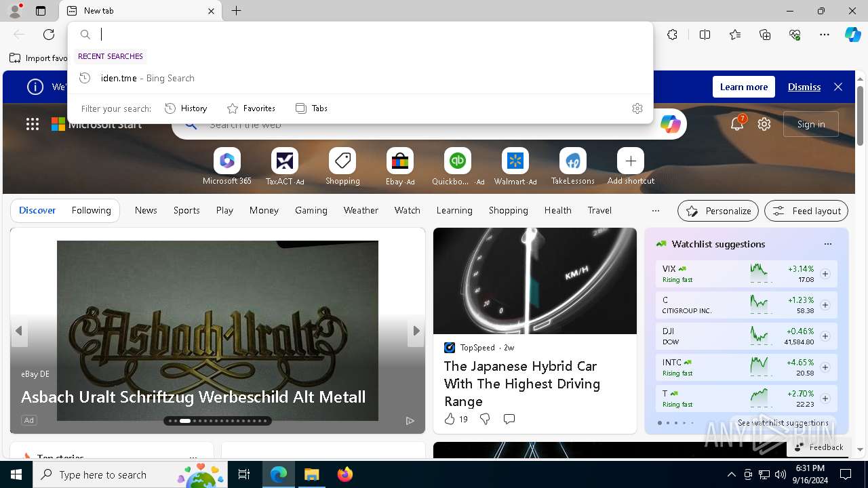Show hidden system tray icons
This screenshot has width=868, height=488.
(731, 474)
